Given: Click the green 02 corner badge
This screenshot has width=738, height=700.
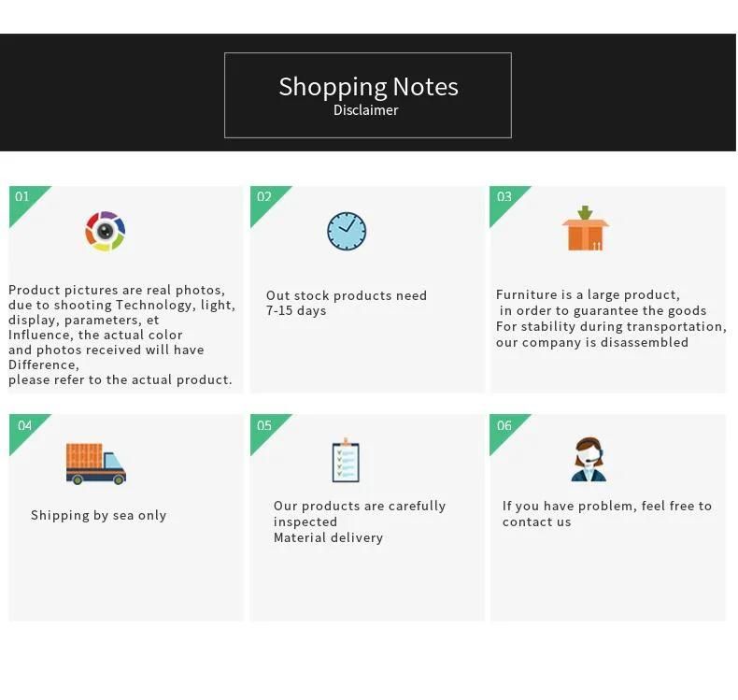Looking at the screenshot, I should (265, 201).
